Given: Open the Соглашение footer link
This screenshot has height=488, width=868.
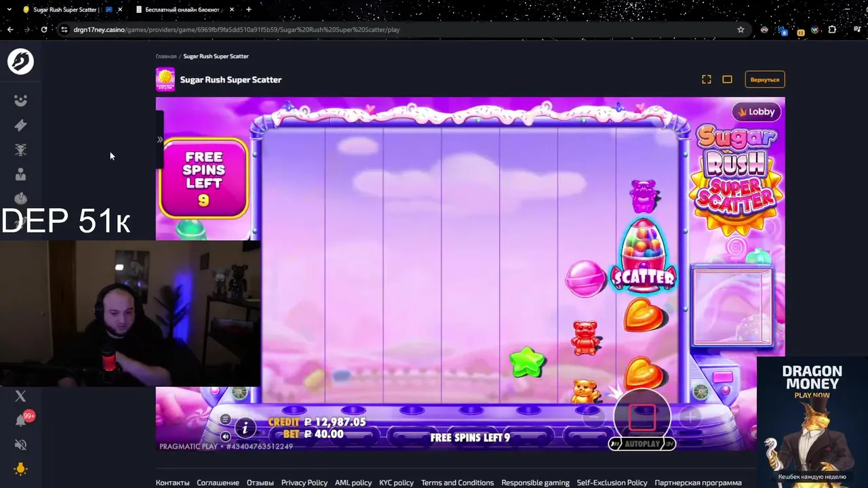Looking at the screenshot, I should pyautogui.click(x=218, y=483).
